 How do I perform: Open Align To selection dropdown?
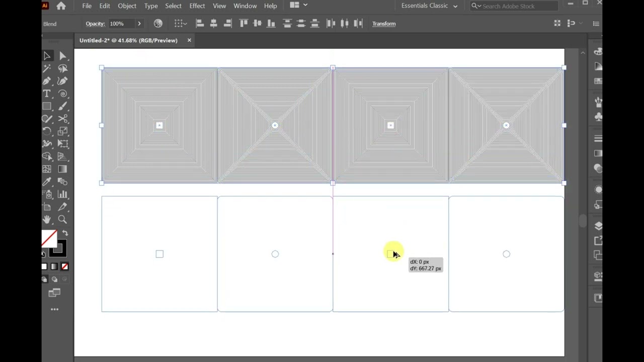[181, 23]
